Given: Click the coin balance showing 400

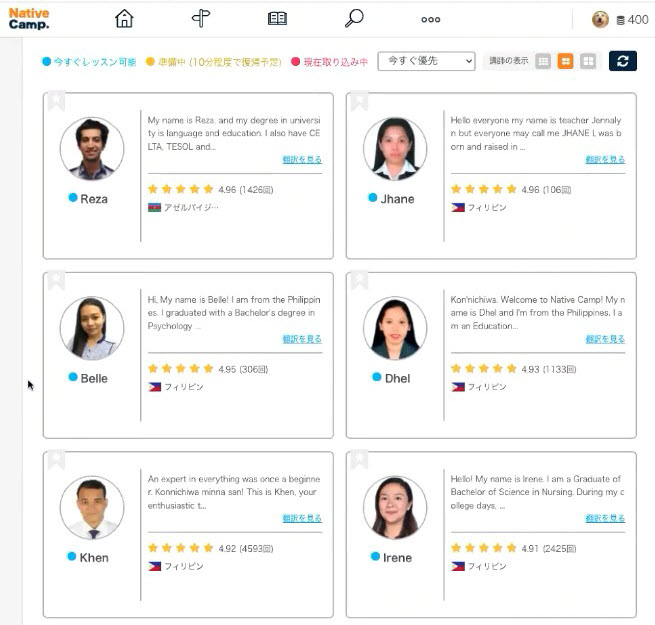Looking at the screenshot, I should click(x=632, y=20).
